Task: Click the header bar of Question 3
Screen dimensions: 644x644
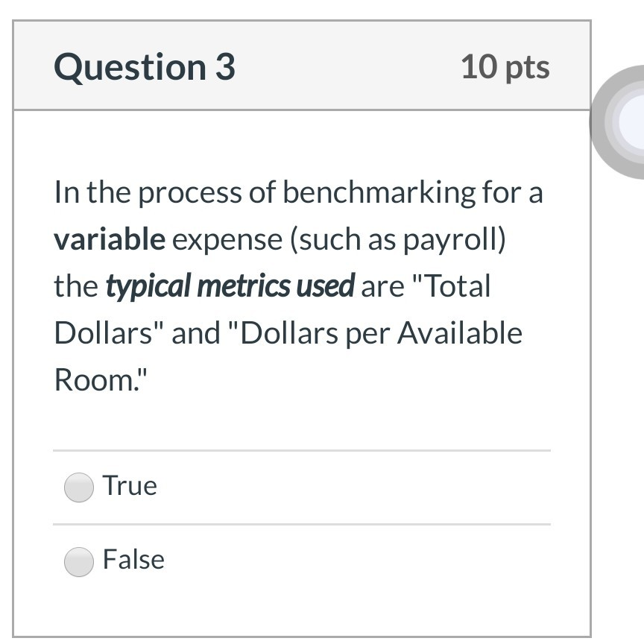Action: point(298,67)
